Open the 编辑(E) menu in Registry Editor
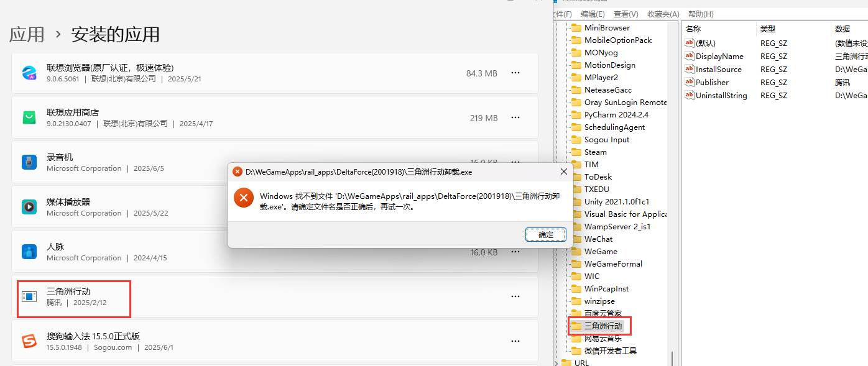The image size is (868, 366). coord(593,14)
